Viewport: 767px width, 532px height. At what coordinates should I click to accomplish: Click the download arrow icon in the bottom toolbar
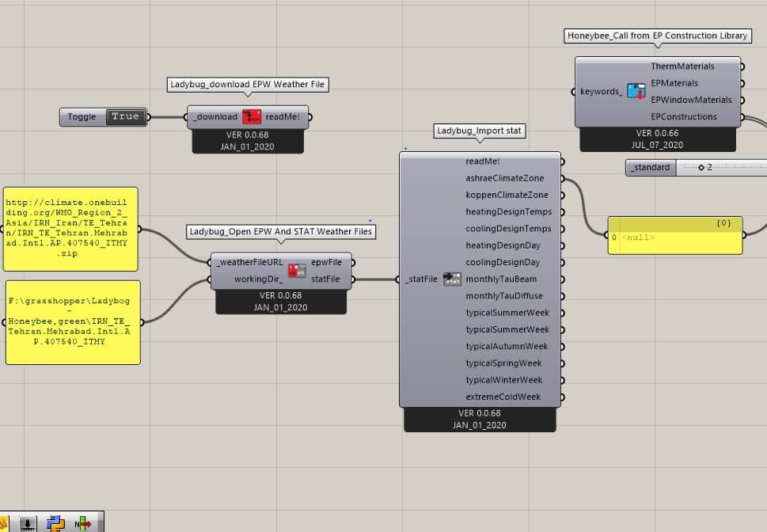(28, 523)
